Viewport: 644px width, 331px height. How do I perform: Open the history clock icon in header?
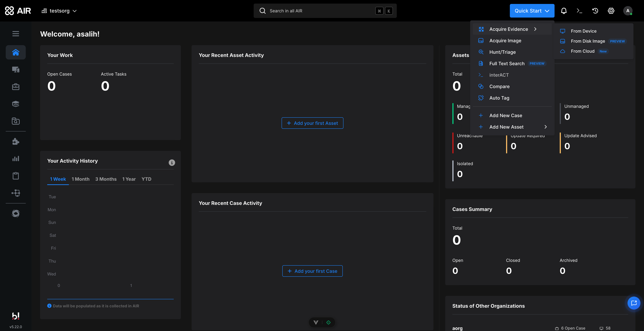[x=595, y=11]
